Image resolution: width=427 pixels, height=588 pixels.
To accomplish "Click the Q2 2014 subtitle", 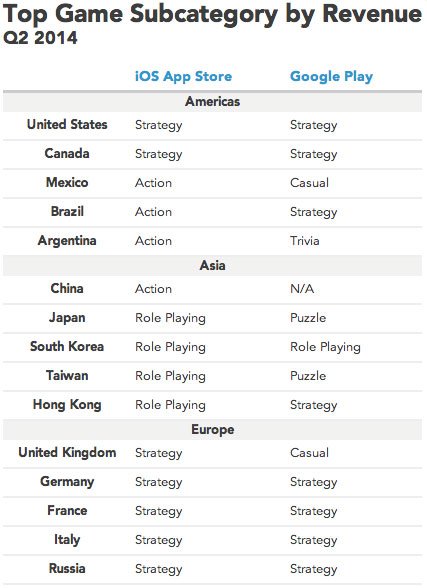I will pyautogui.click(x=40, y=38).
